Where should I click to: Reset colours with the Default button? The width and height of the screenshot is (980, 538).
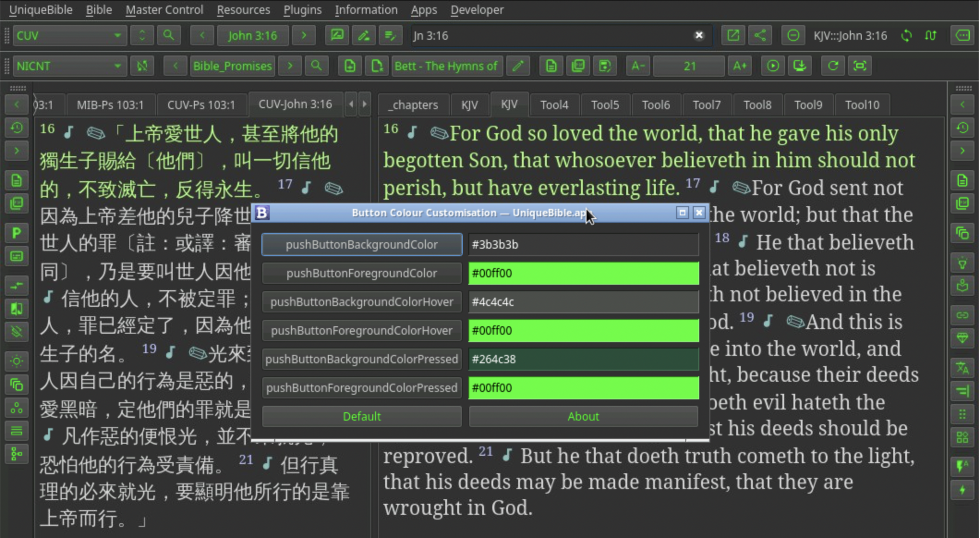362,416
